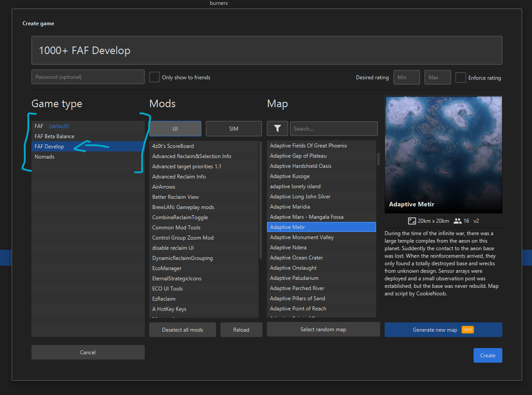Select FAF (default) game type
Screen dimensions: 532x395
click(x=88, y=126)
